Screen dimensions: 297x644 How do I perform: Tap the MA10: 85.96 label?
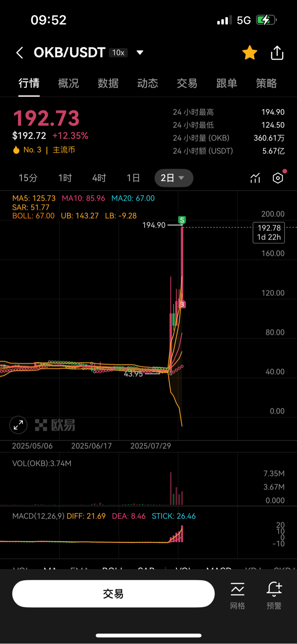84,198
